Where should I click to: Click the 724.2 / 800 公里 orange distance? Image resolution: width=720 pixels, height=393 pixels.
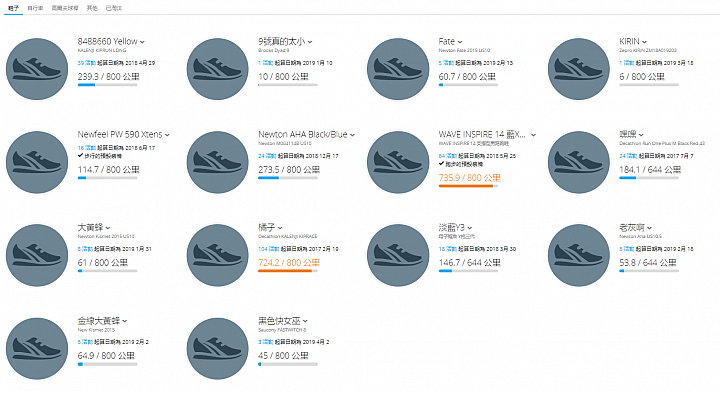point(289,263)
